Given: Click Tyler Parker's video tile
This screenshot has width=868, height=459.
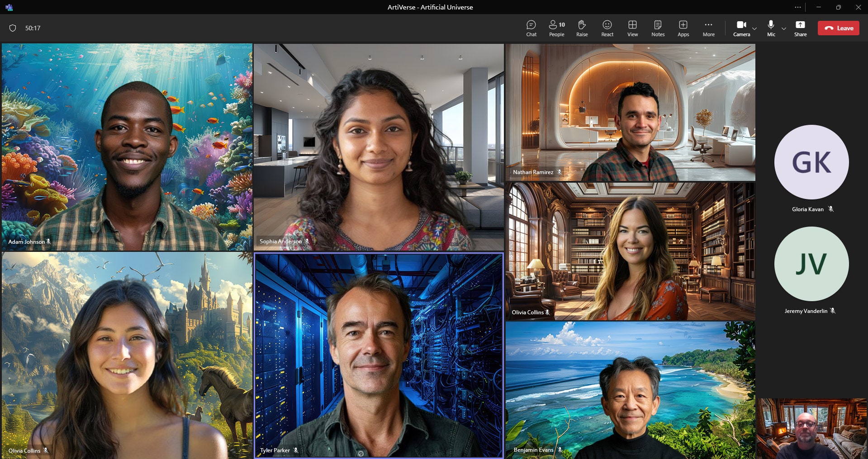Looking at the screenshot, I should (x=379, y=355).
